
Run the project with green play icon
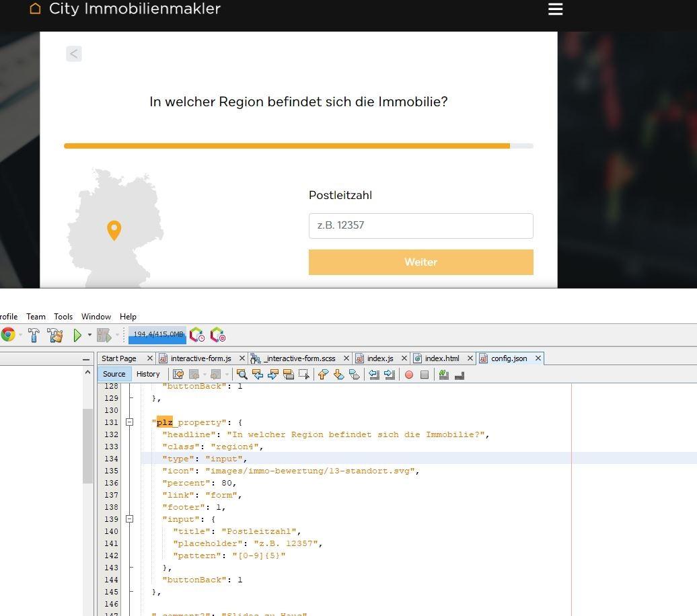(77, 335)
